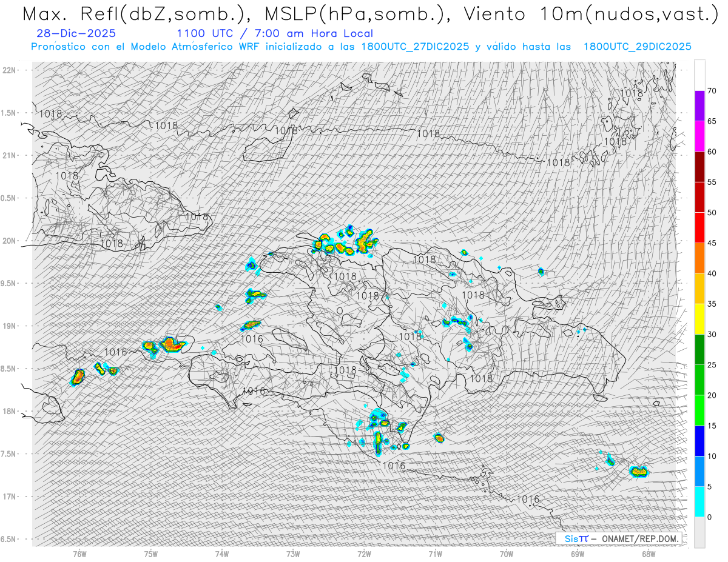Click the initialization stamp 1800UTC_27DIC2025

[414, 47]
